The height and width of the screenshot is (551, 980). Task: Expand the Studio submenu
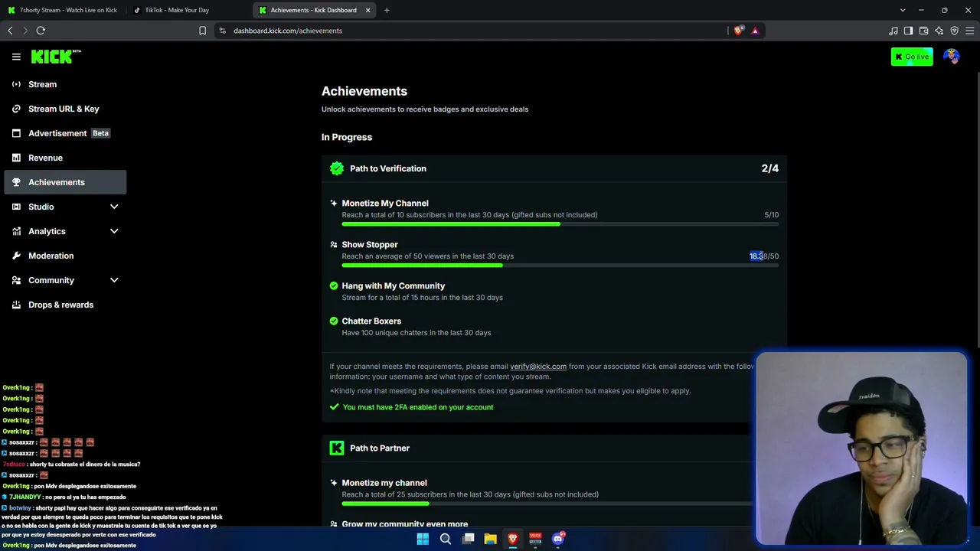coord(114,207)
